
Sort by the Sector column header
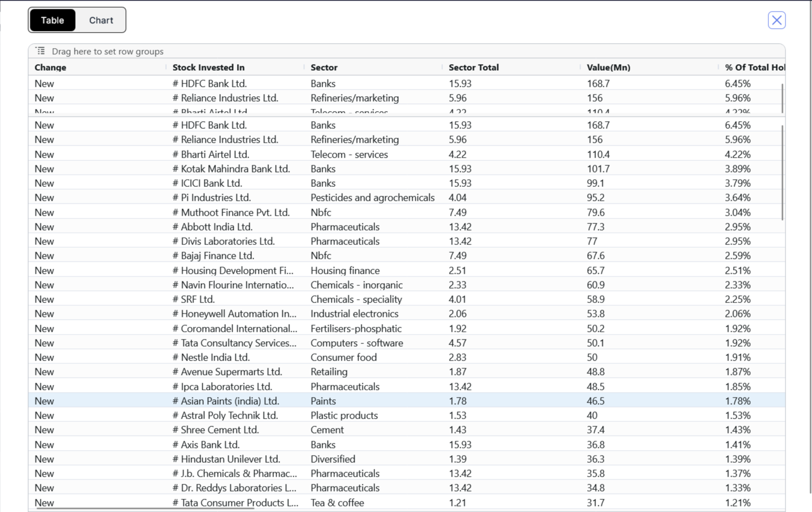324,67
